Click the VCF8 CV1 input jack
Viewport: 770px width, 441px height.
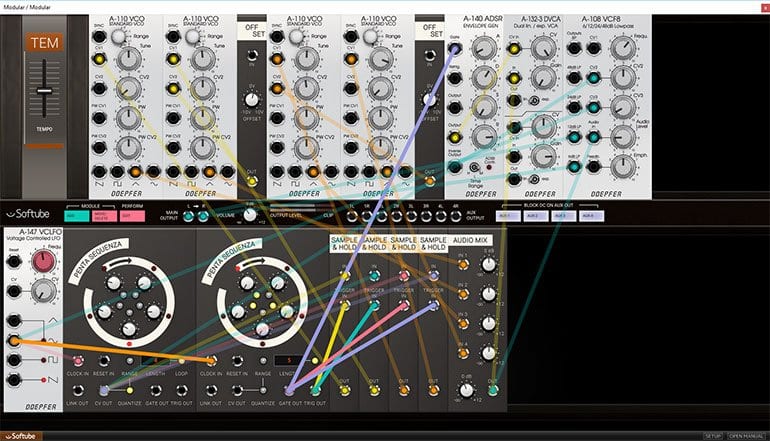click(593, 48)
